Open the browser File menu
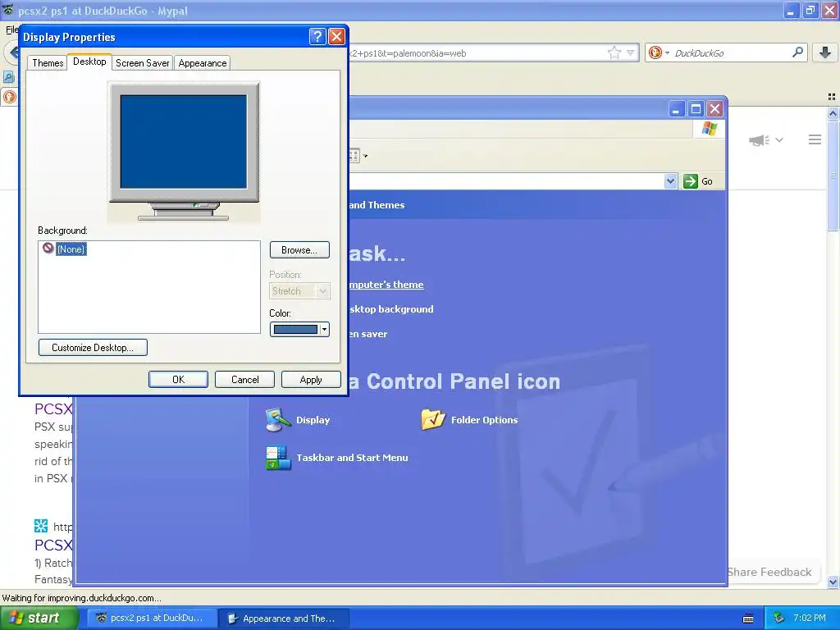Image resolution: width=840 pixels, height=630 pixels. pos(11,30)
